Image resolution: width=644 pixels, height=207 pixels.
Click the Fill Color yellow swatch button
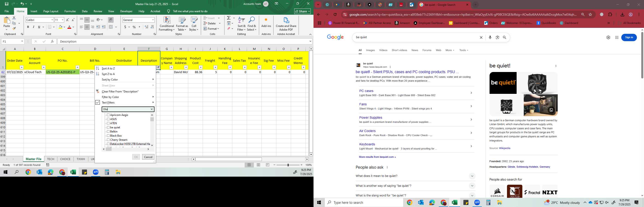pyautogui.click(x=60, y=27)
